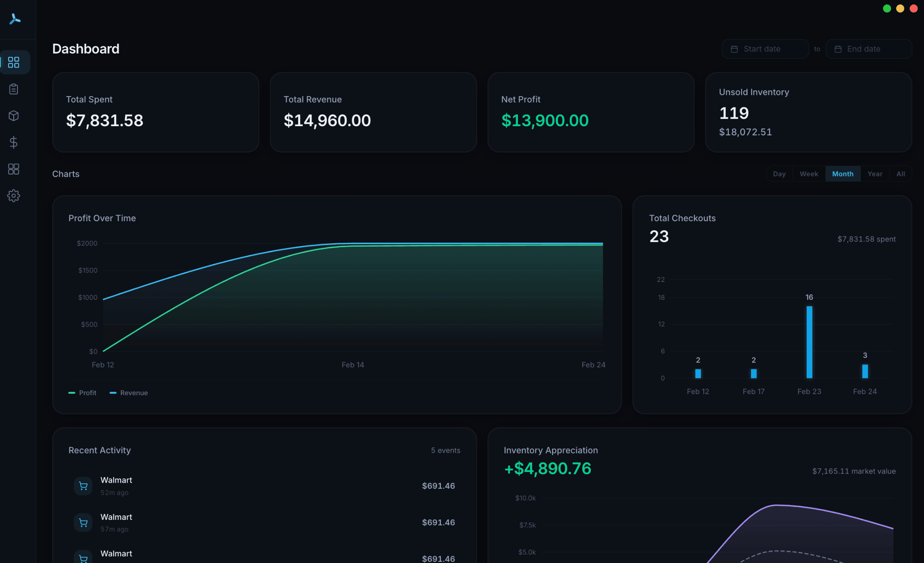Open the dollar sign icon in the sidebar
Image resolution: width=924 pixels, height=563 pixels.
click(x=14, y=143)
